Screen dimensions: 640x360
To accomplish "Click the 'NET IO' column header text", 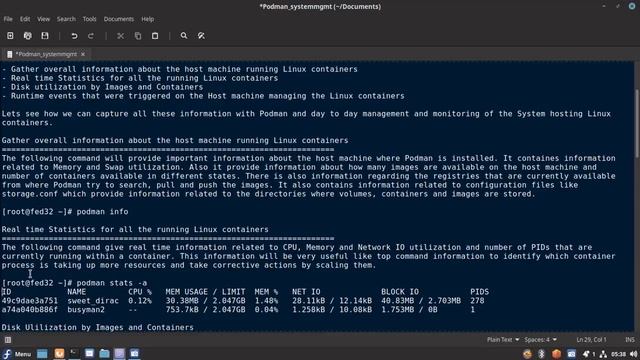I will 306,292.
